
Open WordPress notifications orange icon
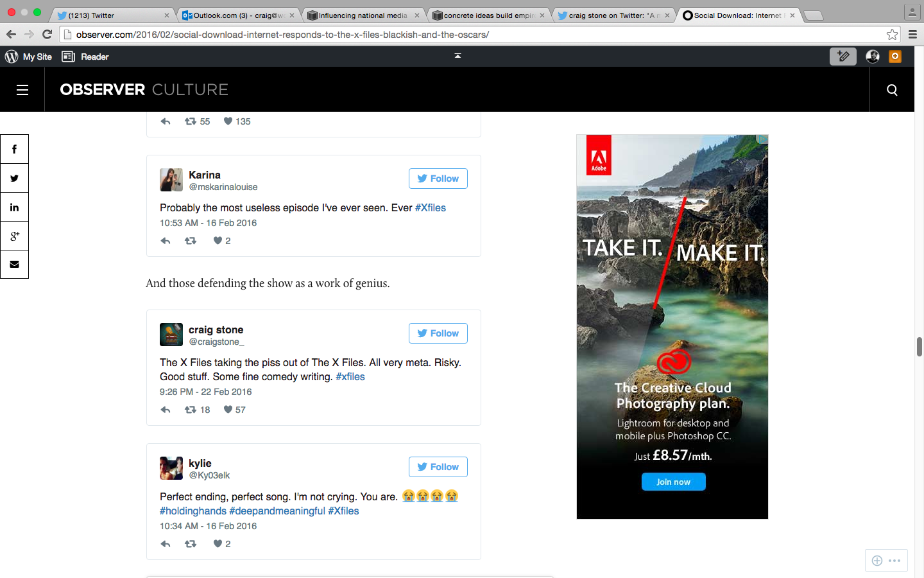[895, 57]
